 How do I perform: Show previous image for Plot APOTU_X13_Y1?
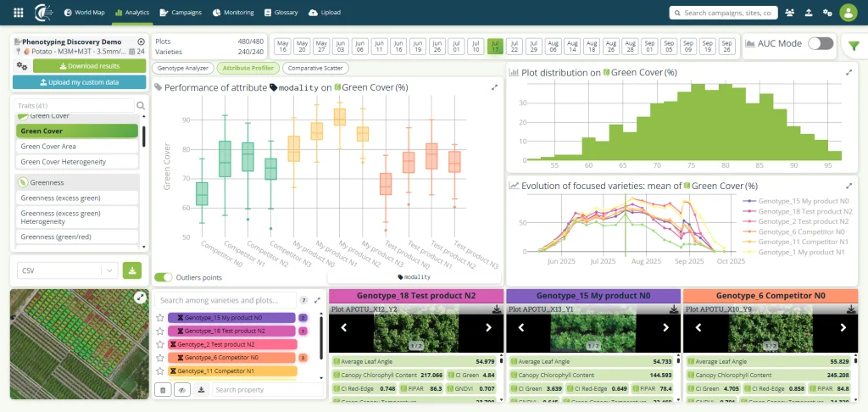pyautogui.click(x=521, y=328)
